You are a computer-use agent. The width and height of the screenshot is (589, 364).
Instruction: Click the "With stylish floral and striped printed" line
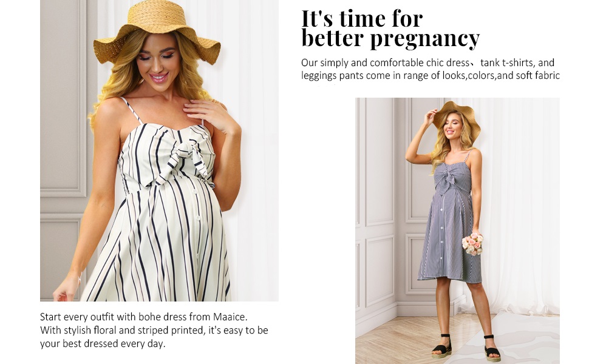[154, 330]
